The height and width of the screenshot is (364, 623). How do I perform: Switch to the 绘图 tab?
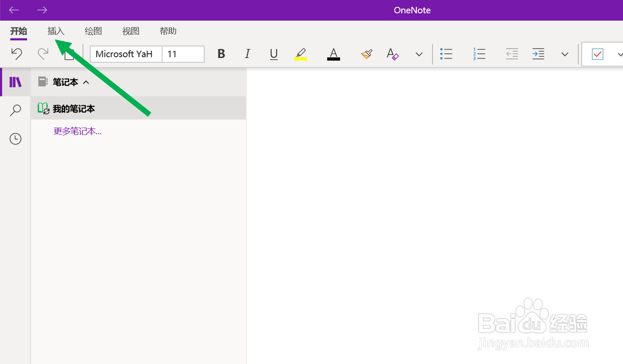tap(93, 31)
